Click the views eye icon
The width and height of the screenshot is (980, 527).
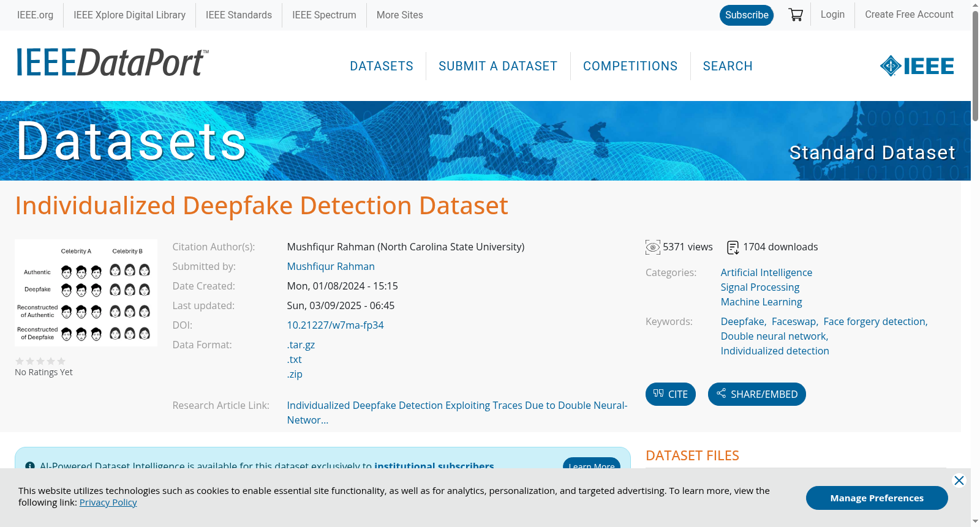[652, 247]
